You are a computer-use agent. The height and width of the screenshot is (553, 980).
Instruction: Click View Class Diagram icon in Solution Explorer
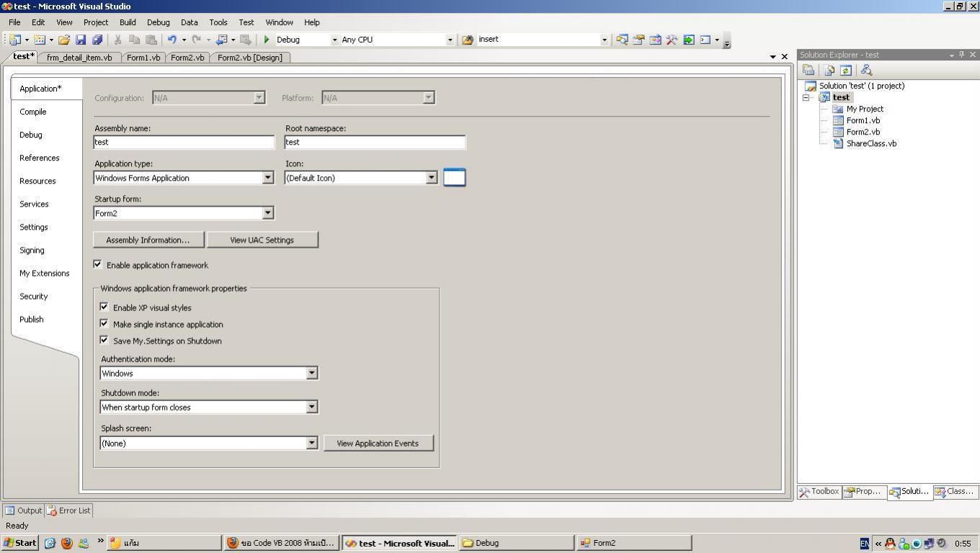[866, 70]
